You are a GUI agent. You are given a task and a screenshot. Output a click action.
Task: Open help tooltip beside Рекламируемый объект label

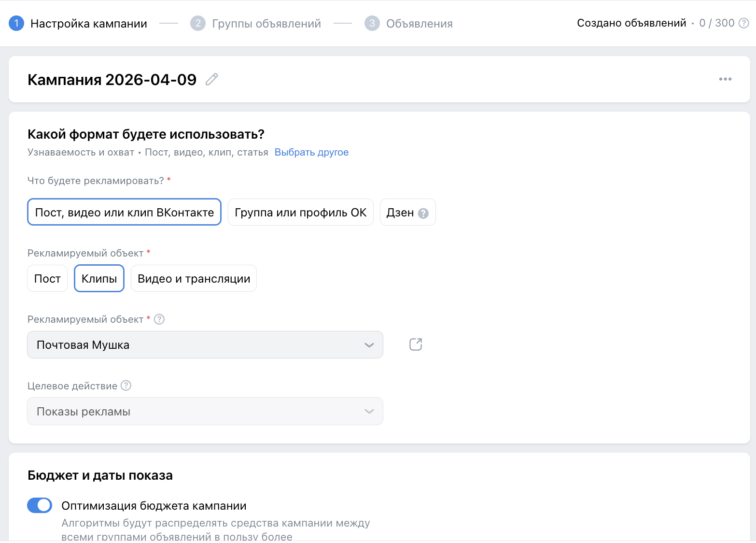[x=159, y=319]
